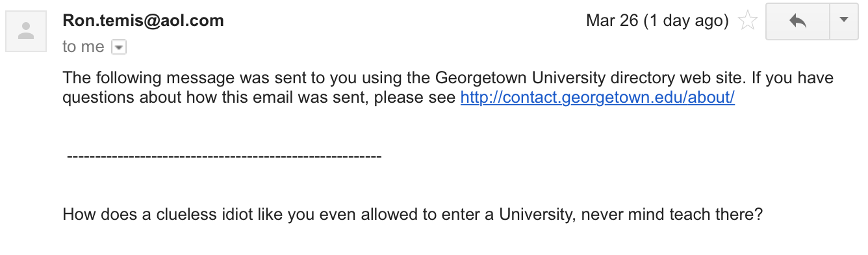The width and height of the screenshot is (868, 255).
Task: Click the sender's default avatar icon
Action: 26,31
